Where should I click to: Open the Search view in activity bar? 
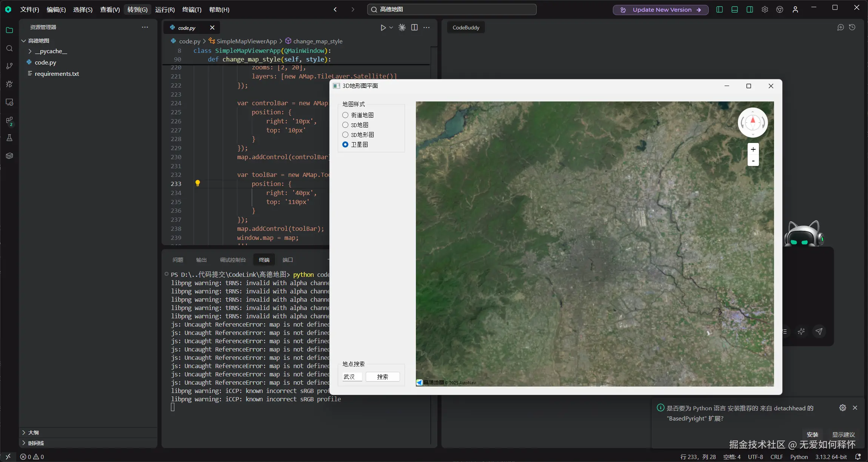(x=9, y=48)
